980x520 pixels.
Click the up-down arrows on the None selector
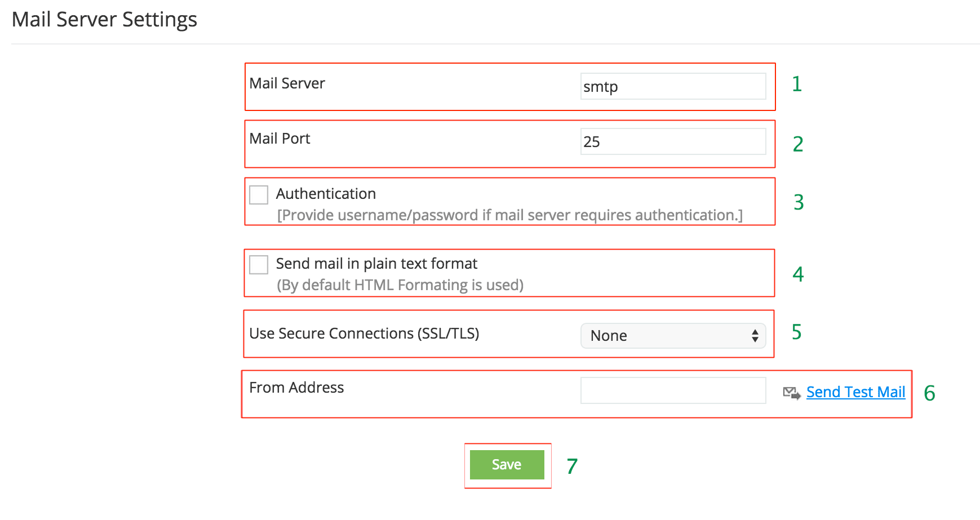click(755, 336)
